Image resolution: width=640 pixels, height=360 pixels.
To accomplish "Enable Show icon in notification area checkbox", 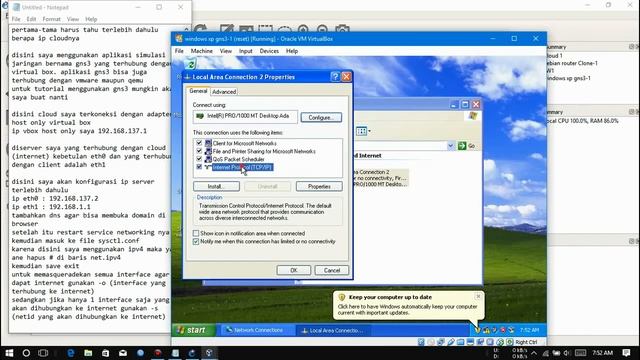I will coord(196,233).
